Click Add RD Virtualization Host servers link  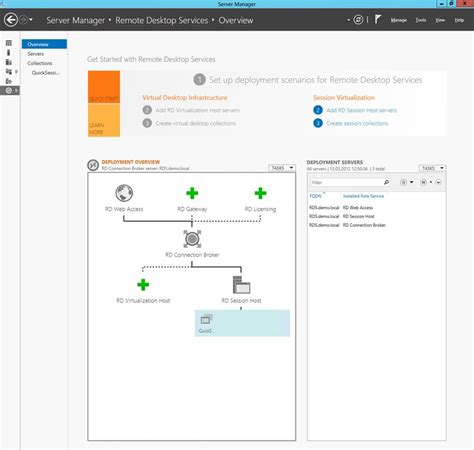(x=197, y=110)
